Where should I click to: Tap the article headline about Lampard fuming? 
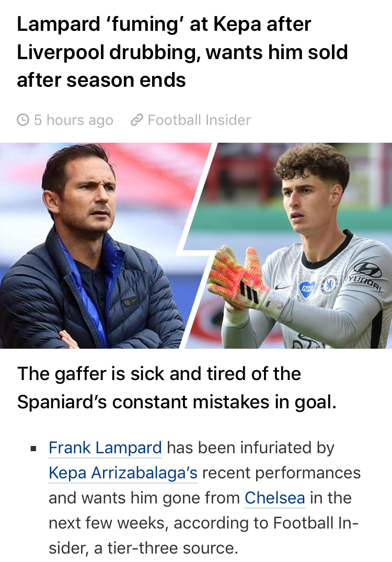coord(182,52)
